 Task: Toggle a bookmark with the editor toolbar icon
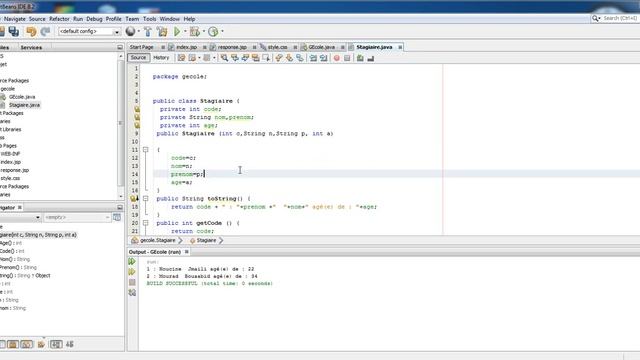tap(300, 58)
